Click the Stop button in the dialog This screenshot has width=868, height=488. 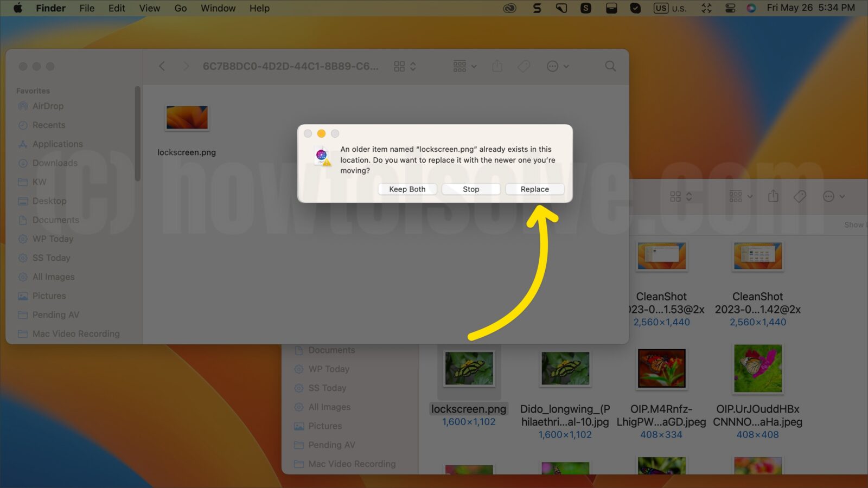tap(471, 189)
